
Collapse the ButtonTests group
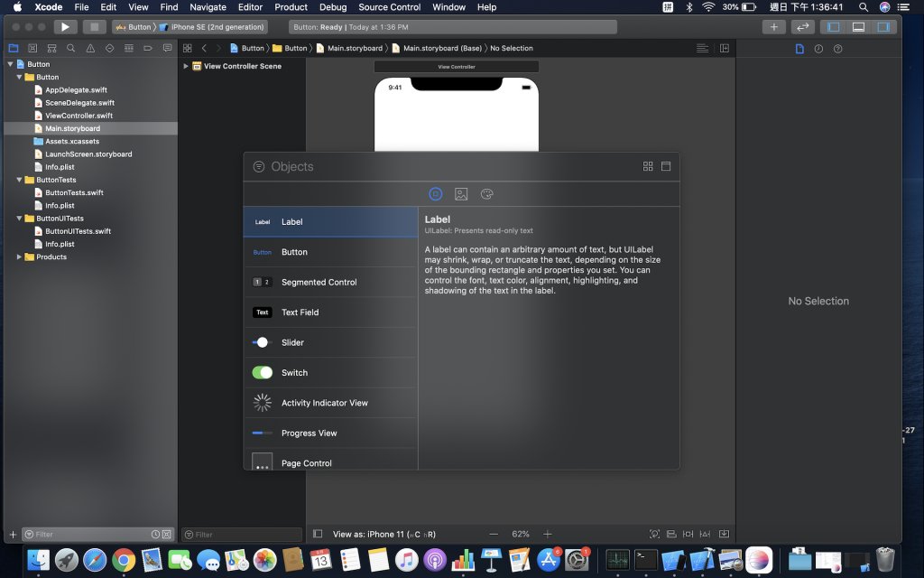tap(20, 180)
